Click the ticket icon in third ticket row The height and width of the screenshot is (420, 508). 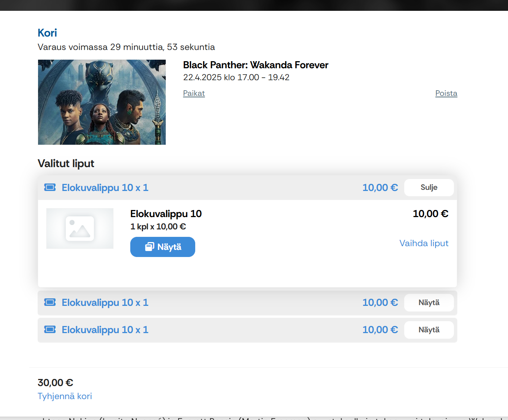click(50, 329)
